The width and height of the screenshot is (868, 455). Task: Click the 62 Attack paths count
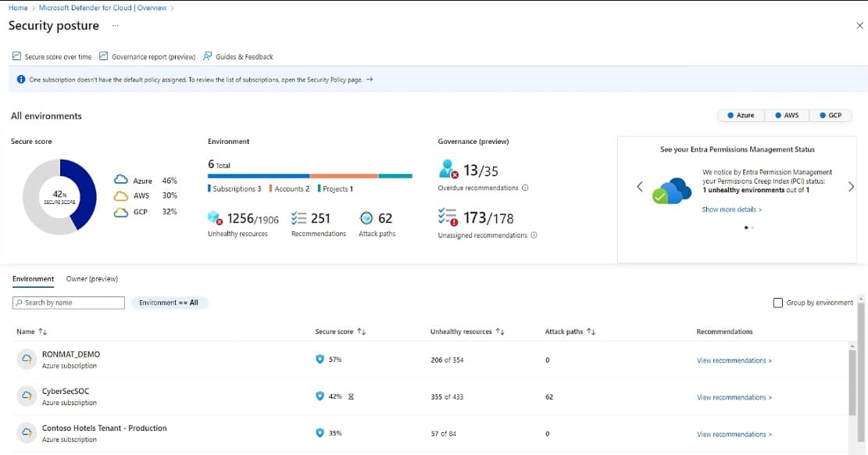(x=385, y=218)
